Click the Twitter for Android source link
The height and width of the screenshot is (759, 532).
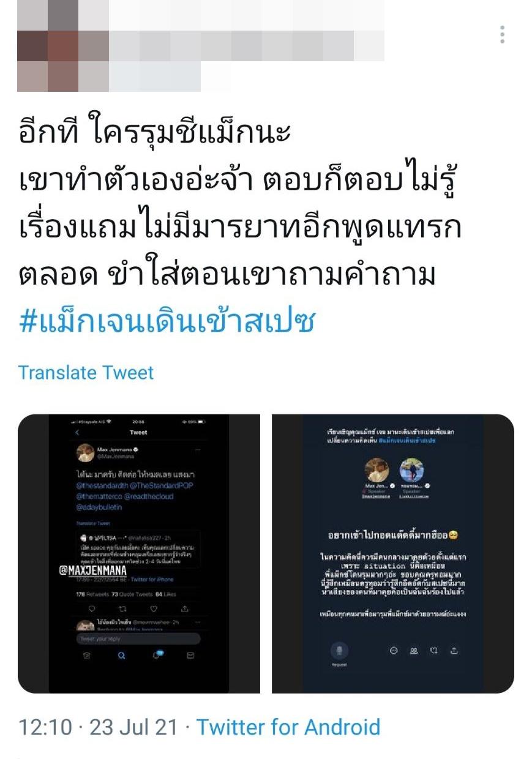(288, 727)
